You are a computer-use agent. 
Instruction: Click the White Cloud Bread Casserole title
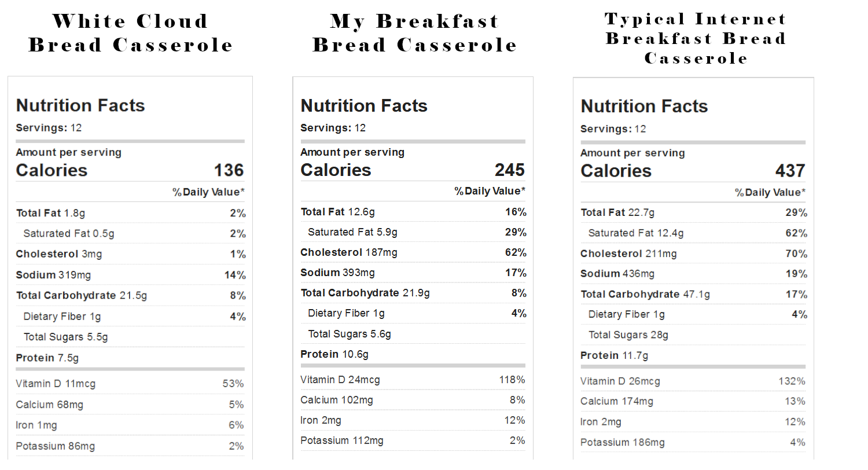pos(130,33)
